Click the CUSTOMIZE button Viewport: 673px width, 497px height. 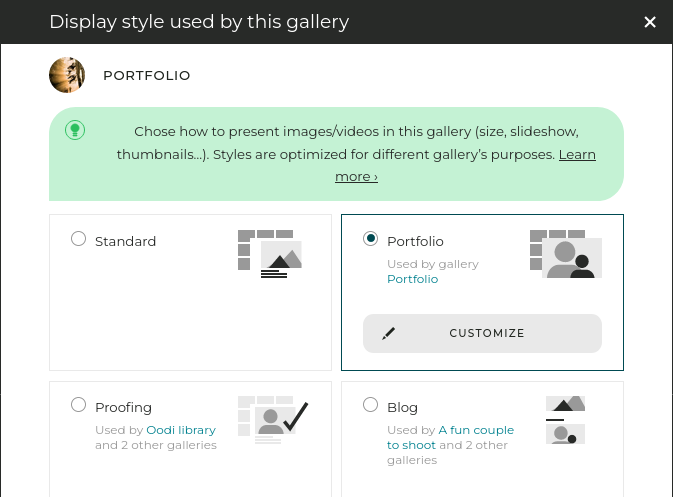(482, 333)
